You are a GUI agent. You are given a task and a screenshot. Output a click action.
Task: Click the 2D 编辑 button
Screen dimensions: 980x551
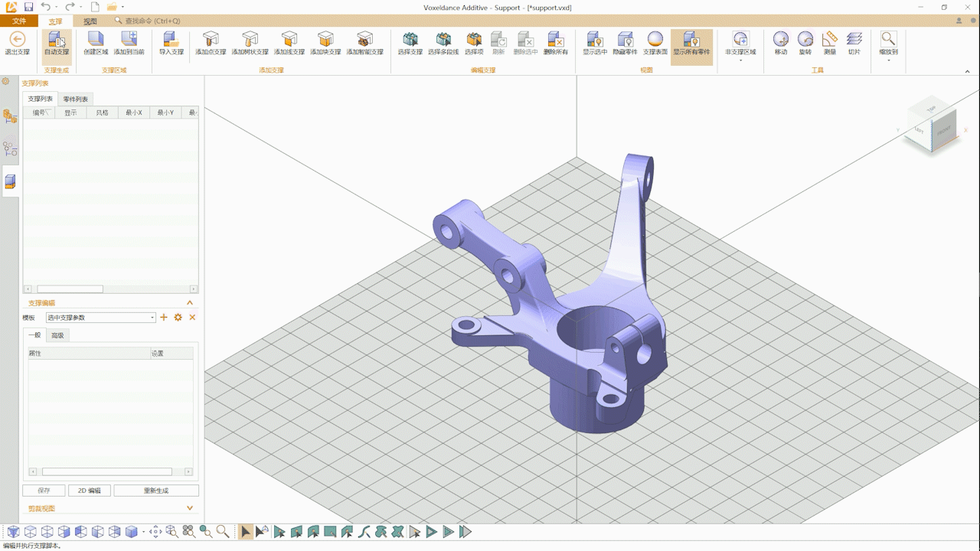(89, 491)
